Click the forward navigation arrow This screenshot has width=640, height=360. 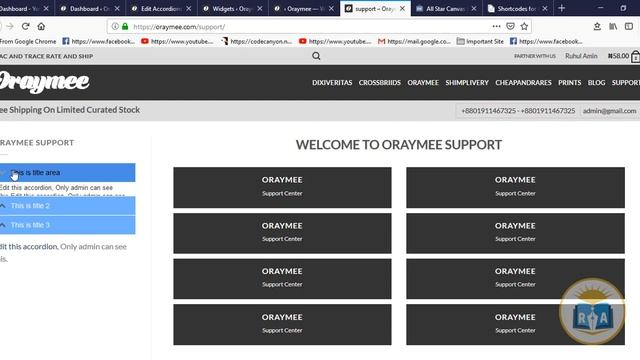pyautogui.click(x=10, y=27)
